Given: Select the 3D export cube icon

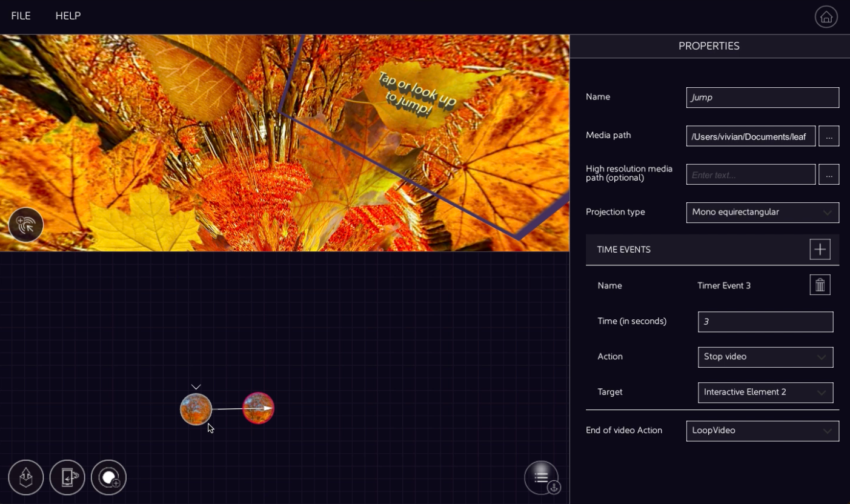Looking at the screenshot, I should [x=25, y=477].
